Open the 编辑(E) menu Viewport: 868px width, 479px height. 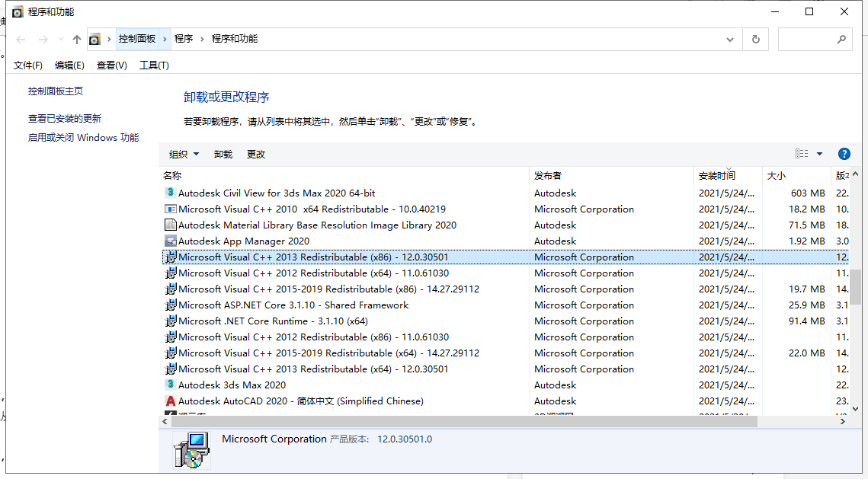point(69,65)
